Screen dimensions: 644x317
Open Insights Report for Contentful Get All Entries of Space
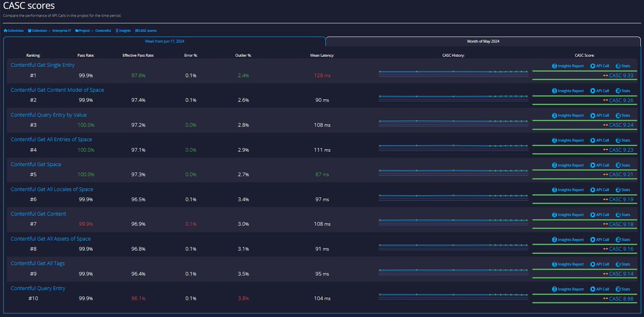click(x=568, y=141)
